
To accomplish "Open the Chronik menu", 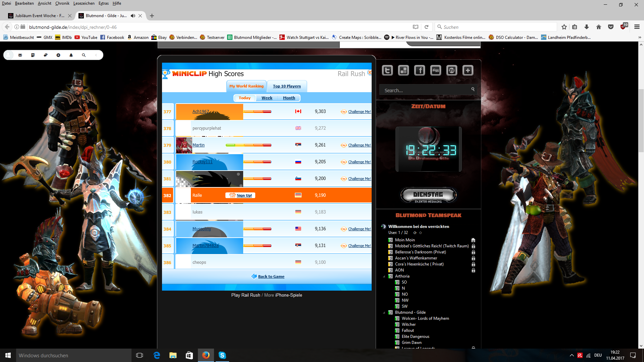I will coord(62,3).
